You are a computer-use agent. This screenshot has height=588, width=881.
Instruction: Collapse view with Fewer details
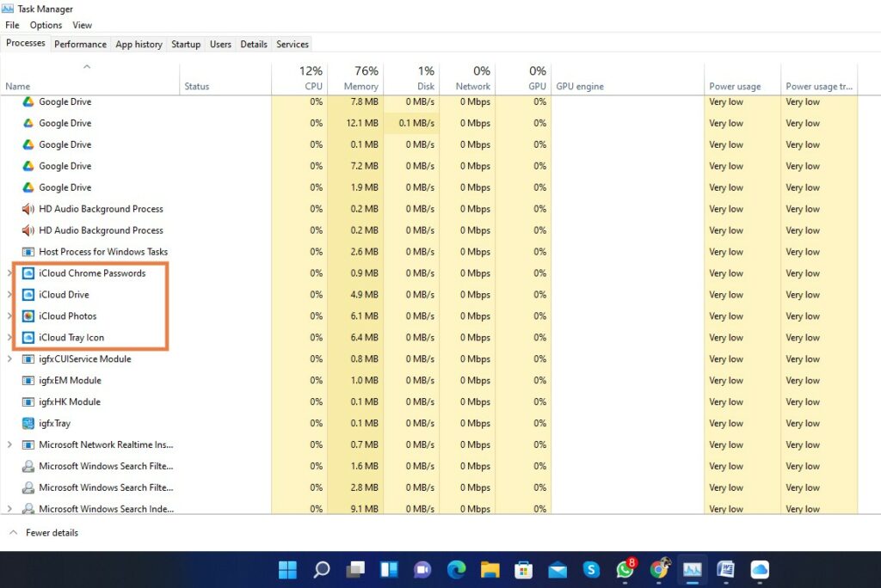(44, 532)
